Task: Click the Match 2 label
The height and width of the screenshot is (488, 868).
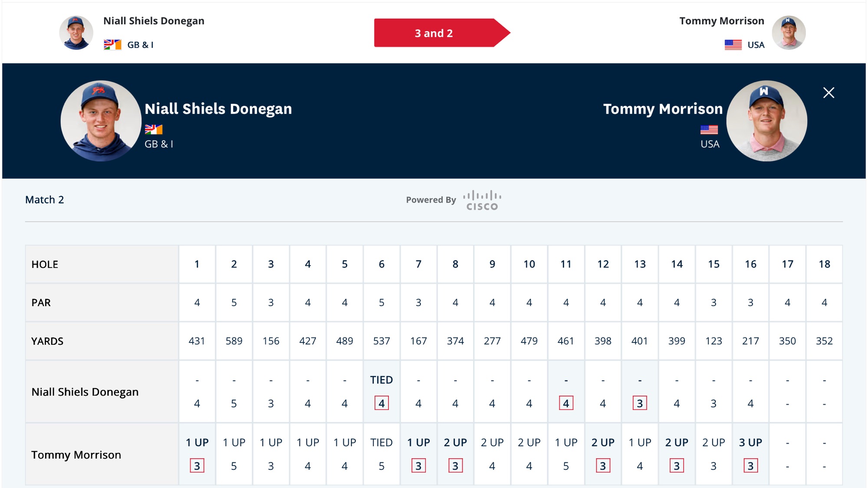Action: tap(45, 200)
